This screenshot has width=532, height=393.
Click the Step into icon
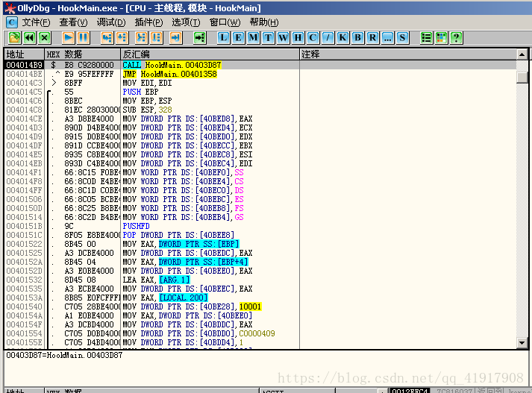click(x=107, y=37)
